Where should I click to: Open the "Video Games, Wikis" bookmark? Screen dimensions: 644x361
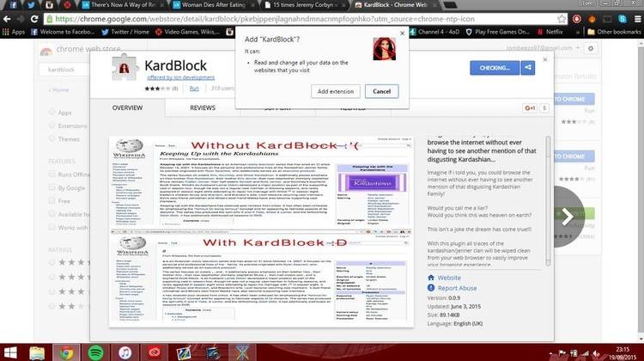[x=188, y=32]
